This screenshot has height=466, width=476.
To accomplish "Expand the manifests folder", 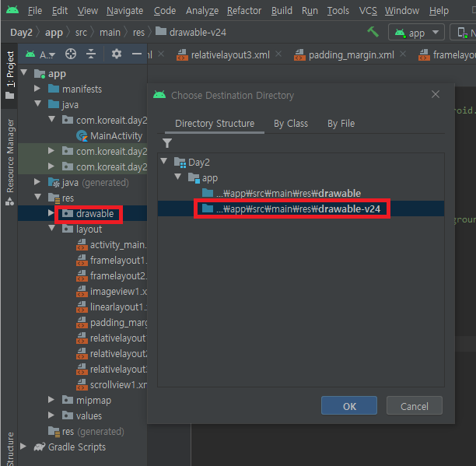I will 37,89.
